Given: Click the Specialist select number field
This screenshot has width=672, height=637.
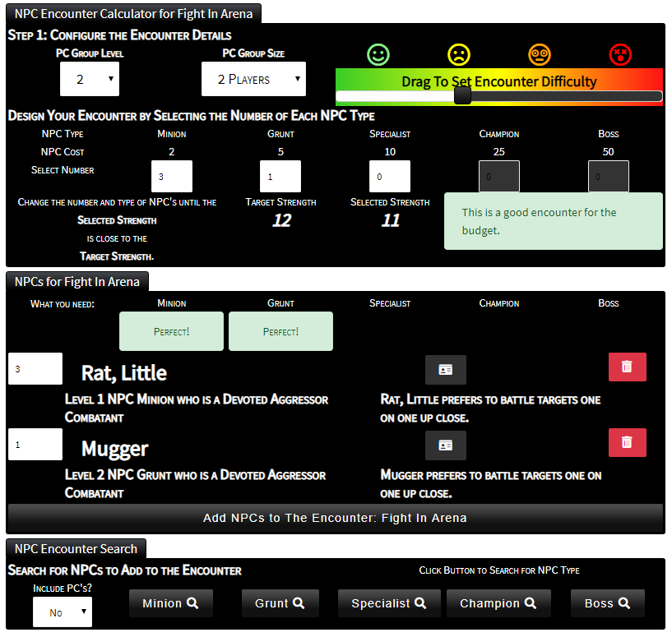Looking at the screenshot, I should pyautogui.click(x=390, y=176).
